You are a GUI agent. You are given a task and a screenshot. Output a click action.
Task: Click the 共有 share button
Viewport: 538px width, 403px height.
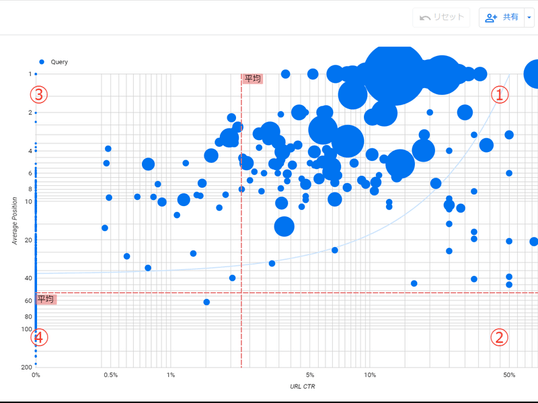[x=502, y=17]
